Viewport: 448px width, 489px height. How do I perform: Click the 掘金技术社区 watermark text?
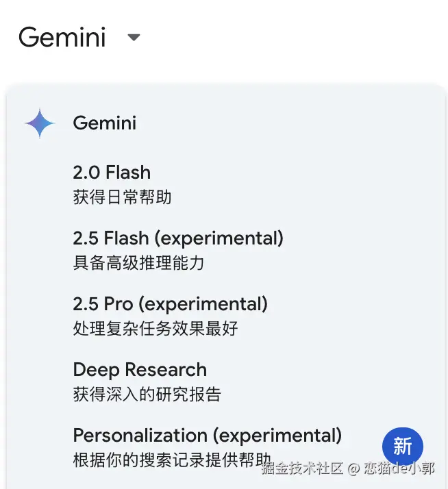pos(301,468)
